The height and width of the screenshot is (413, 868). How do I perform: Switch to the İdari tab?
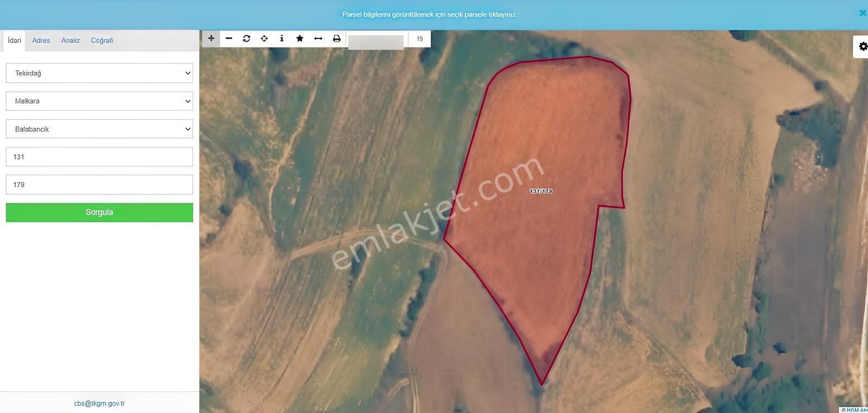(x=15, y=41)
